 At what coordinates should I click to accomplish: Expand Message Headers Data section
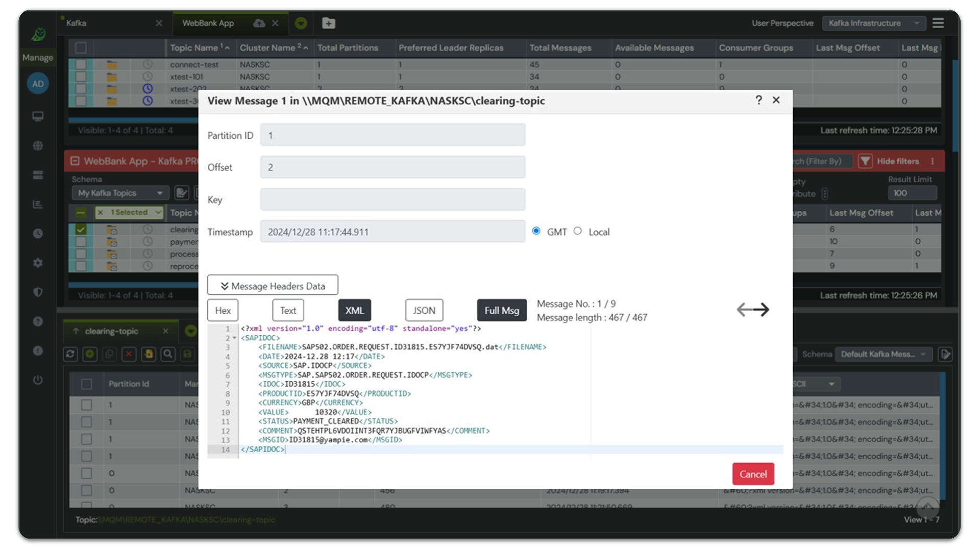click(x=273, y=285)
